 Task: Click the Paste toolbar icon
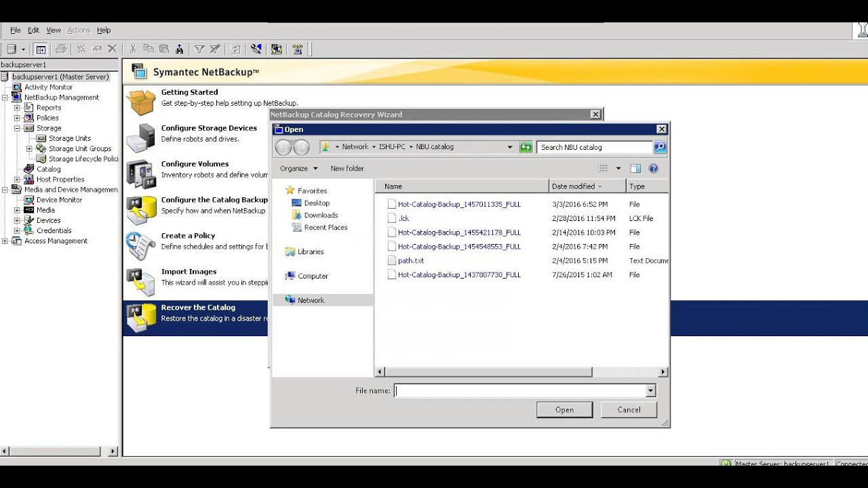tap(164, 49)
